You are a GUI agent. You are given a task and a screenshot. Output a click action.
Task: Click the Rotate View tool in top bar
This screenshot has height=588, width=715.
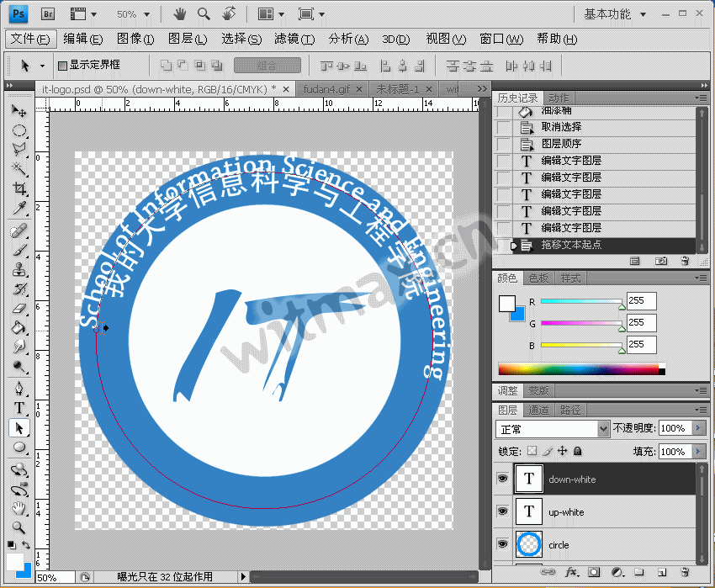[x=229, y=13]
